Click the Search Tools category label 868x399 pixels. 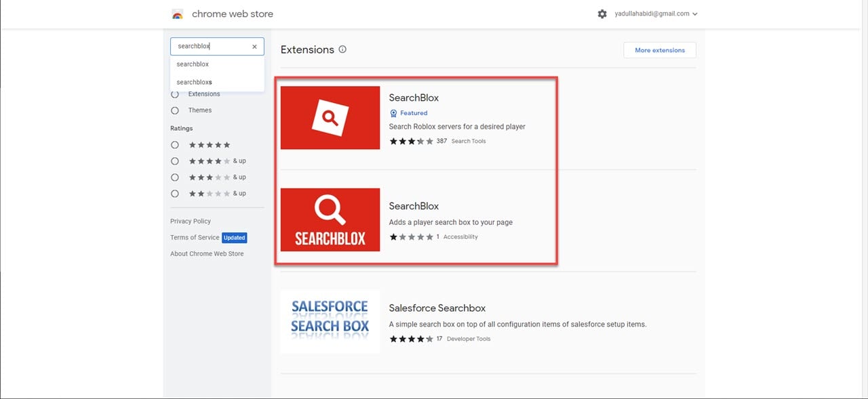click(x=469, y=141)
